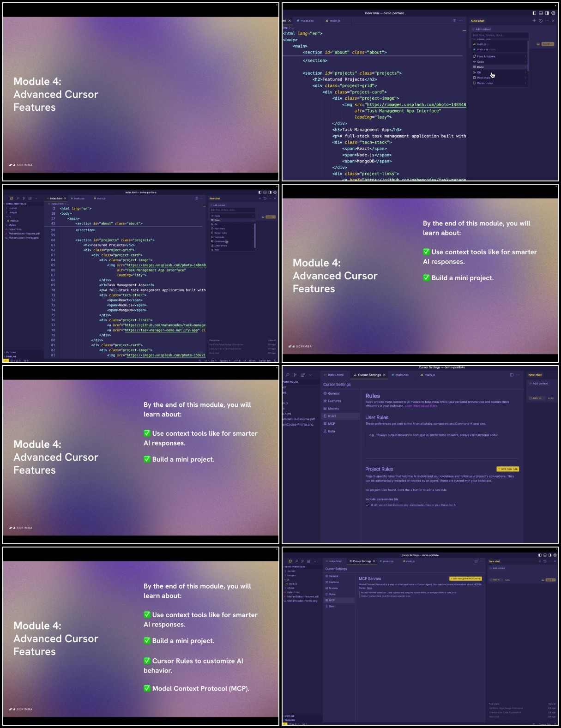Click plus icon in zoomed editor chat header

coord(534,21)
